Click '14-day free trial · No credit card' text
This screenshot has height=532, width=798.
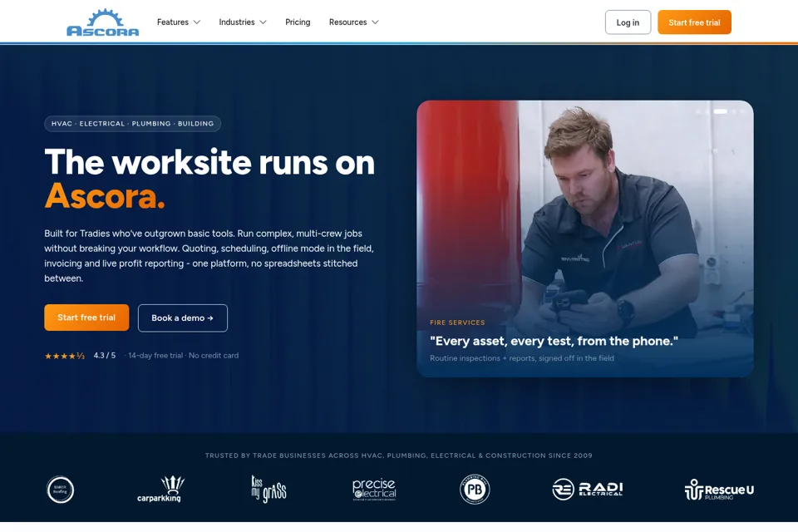pos(183,355)
